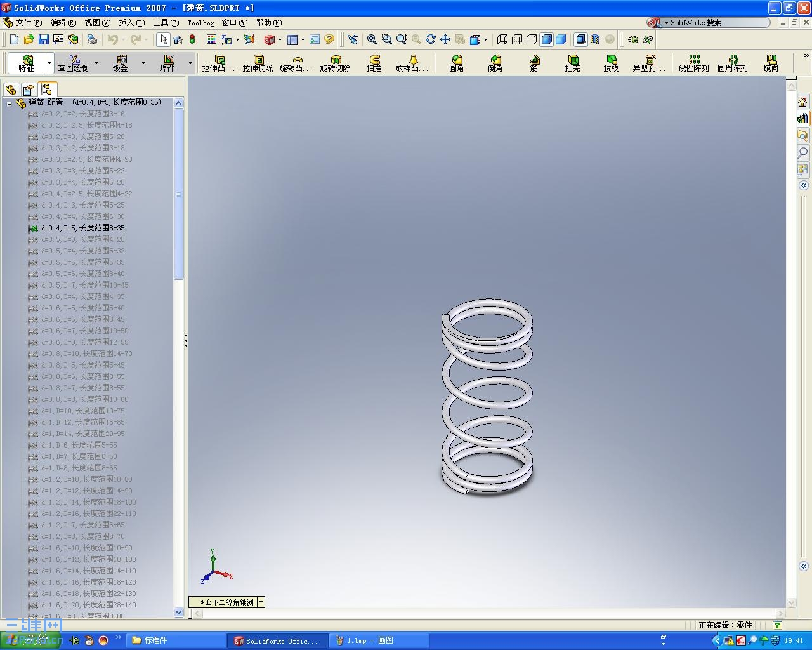This screenshot has width=812, height=650.
Task: Open the 编辑(E) menu
Action: tap(63, 23)
